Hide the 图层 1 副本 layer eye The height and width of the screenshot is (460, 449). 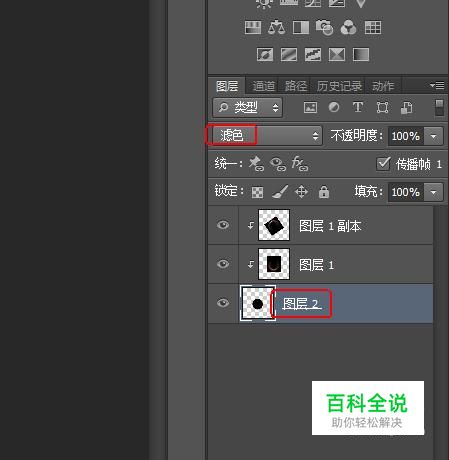pyautogui.click(x=223, y=225)
